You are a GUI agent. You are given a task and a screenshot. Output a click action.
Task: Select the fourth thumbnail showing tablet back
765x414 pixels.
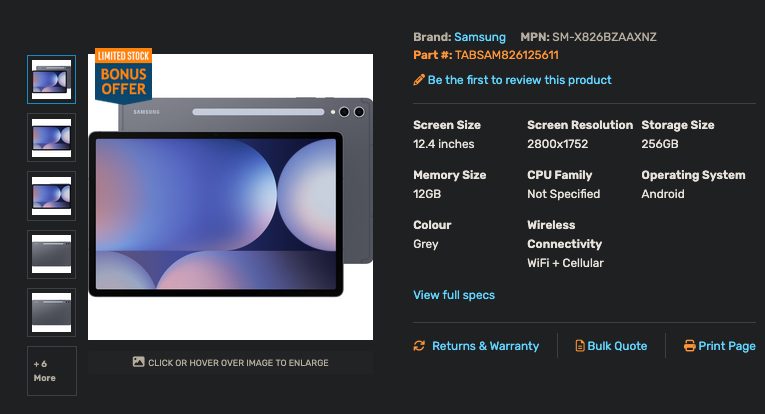(51, 254)
